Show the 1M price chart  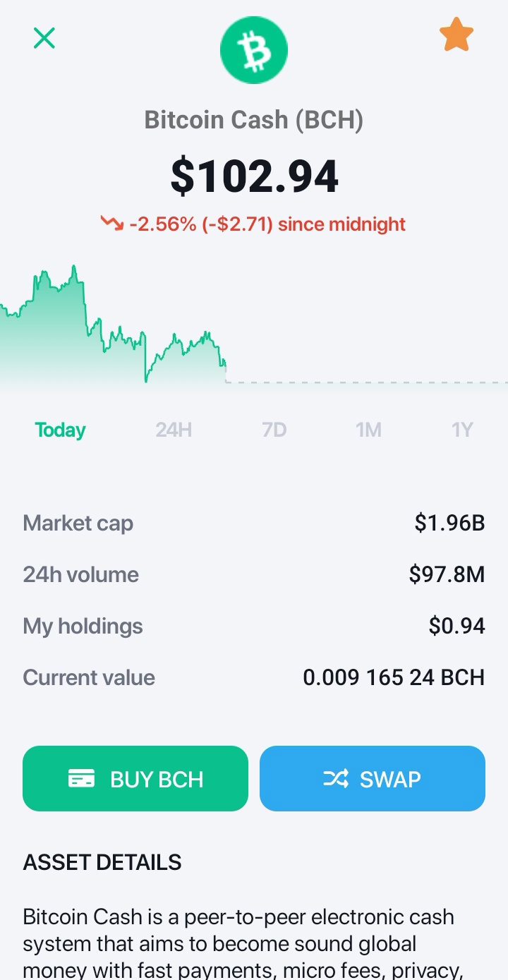pyautogui.click(x=368, y=430)
